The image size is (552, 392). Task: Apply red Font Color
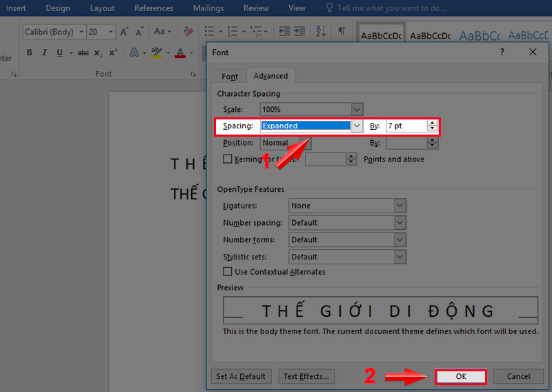(180, 53)
